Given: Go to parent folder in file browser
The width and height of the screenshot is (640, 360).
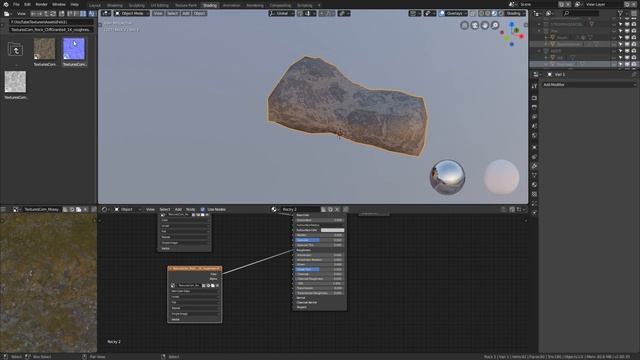Looking at the screenshot, I should [16, 50].
